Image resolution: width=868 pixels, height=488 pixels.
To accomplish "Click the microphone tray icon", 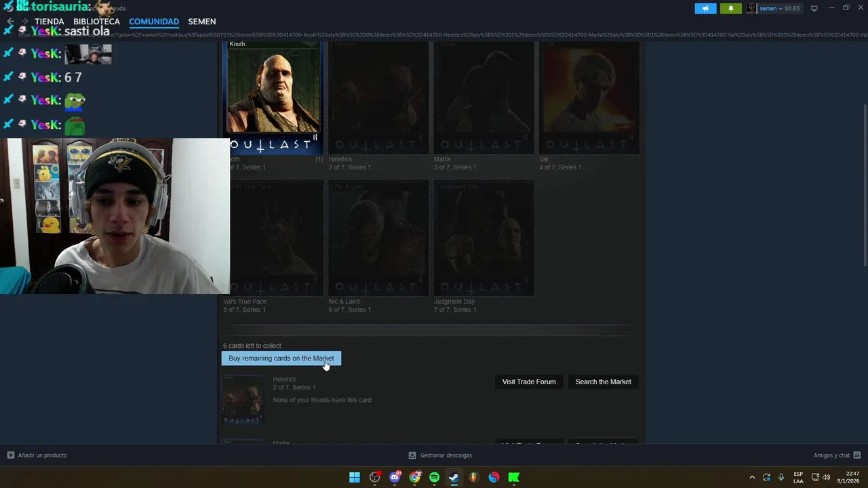I will (781, 477).
